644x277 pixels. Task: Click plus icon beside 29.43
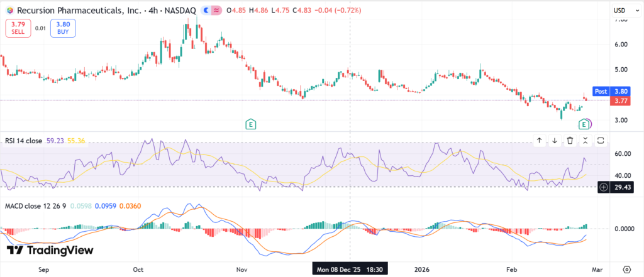coord(603,187)
